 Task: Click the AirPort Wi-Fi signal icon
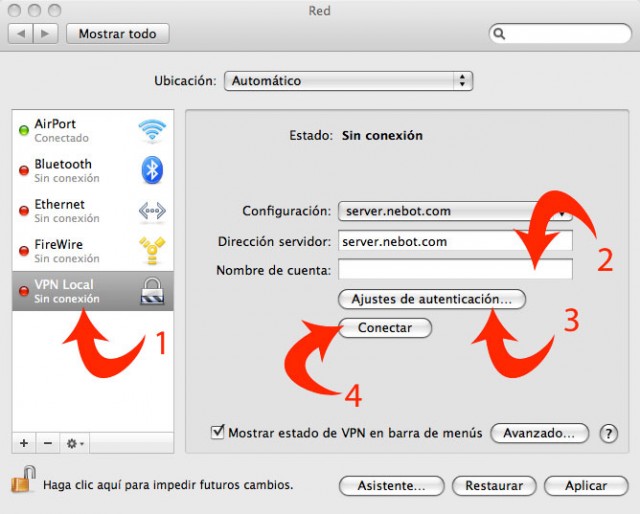point(152,131)
